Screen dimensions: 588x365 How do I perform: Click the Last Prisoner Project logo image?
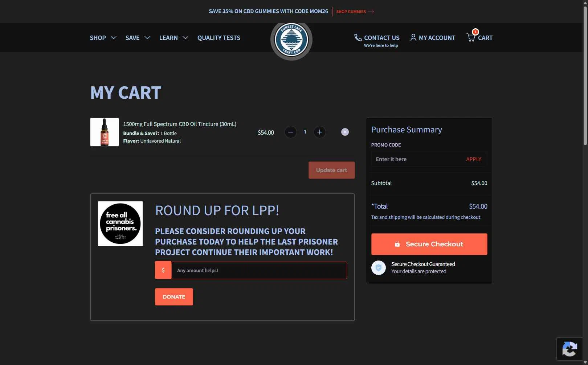click(120, 223)
